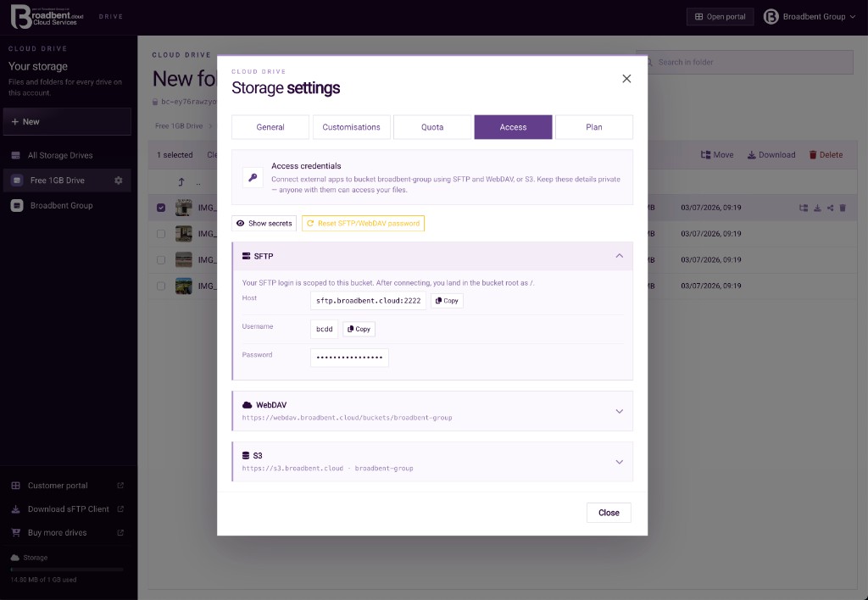Open the Customisations tab
The width and height of the screenshot is (868, 600).
(x=352, y=127)
